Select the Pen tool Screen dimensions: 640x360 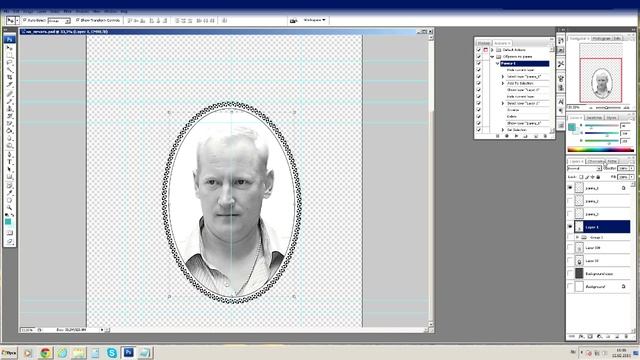10,155
